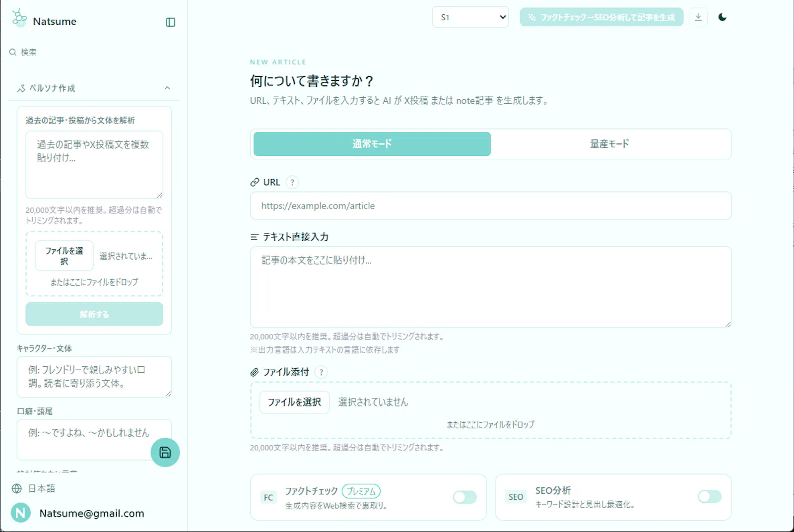The image size is (794, 532).
Task: Click the Natsume logo icon
Action: point(19,17)
